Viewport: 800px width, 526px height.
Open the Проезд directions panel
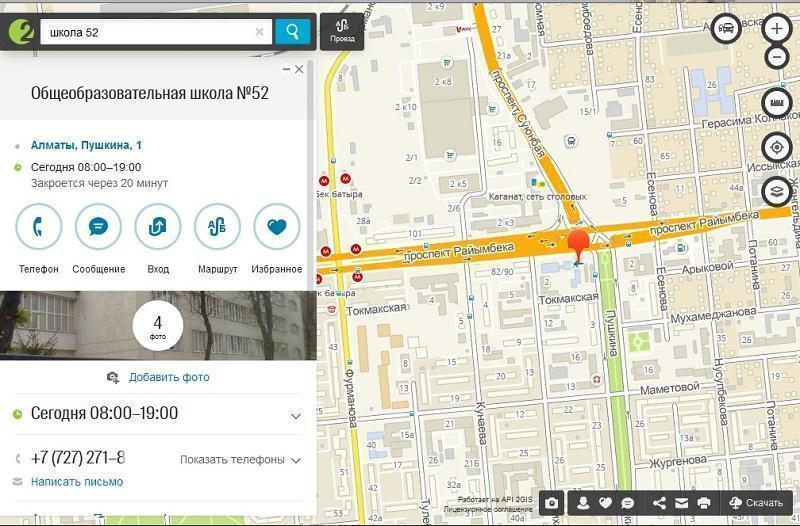click(341, 30)
